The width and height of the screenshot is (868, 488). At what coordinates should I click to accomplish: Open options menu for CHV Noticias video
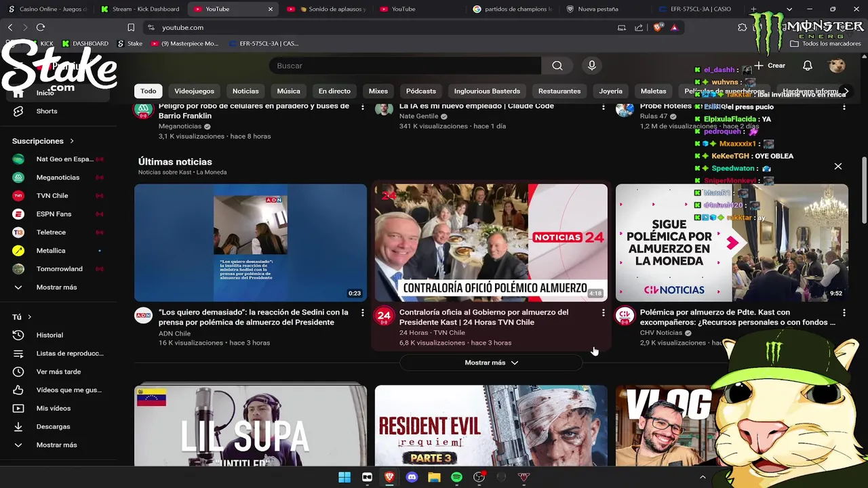pyautogui.click(x=844, y=312)
